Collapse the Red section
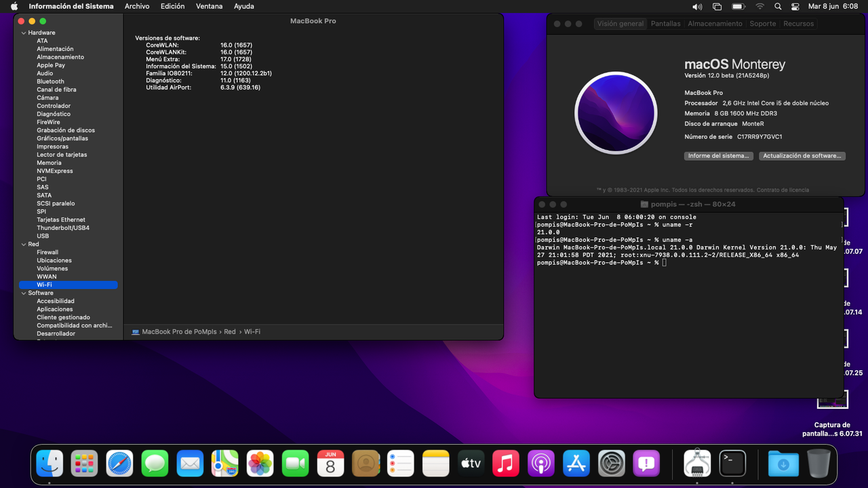Screen dimensions: 868x488 click(24, 244)
